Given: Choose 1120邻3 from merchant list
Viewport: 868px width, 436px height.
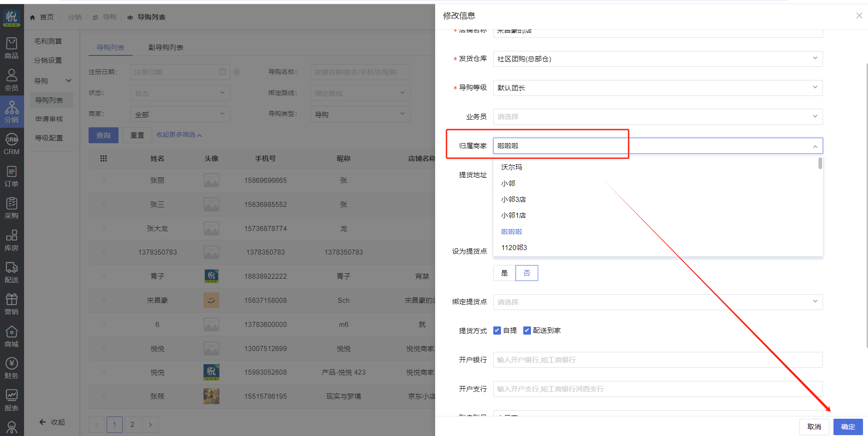Looking at the screenshot, I should [658, 248].
